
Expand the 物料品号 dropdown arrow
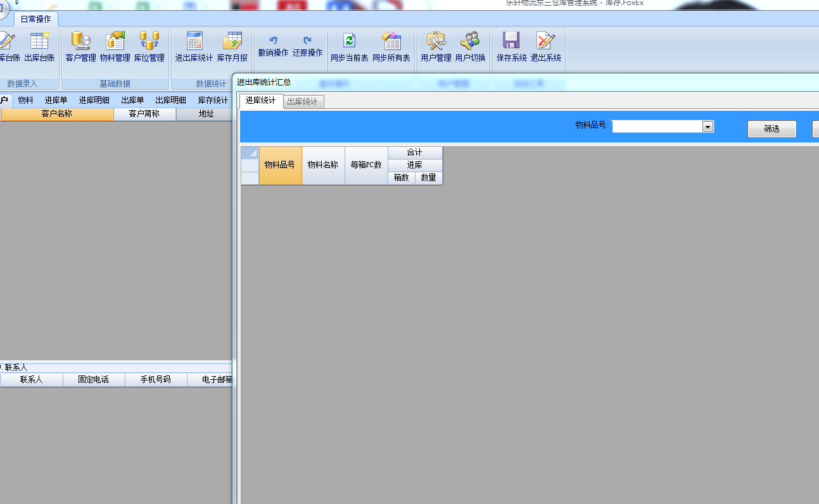click(708, 127)
